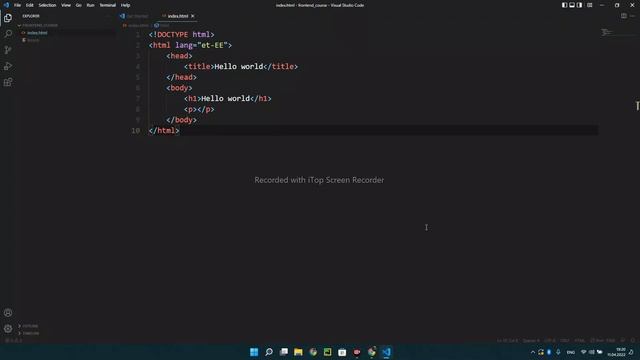The width and height of the screenshot is (640, 360).
Task: Click the Spaces indentation status bar item
Action: pyautogui.click(x=531, y=340)
